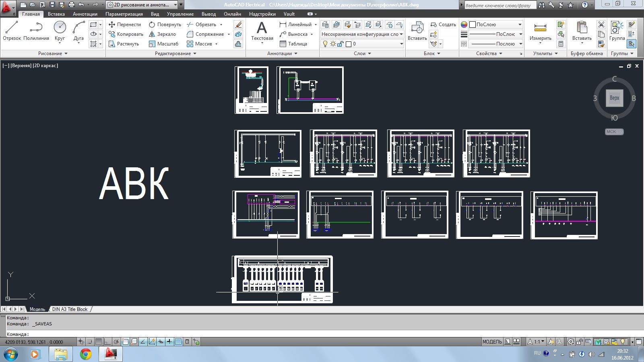Image resolution: width=644 pixels, height=362 pixels.
Task: Open the Вставка ribbon tab
Action: (56, 14)
